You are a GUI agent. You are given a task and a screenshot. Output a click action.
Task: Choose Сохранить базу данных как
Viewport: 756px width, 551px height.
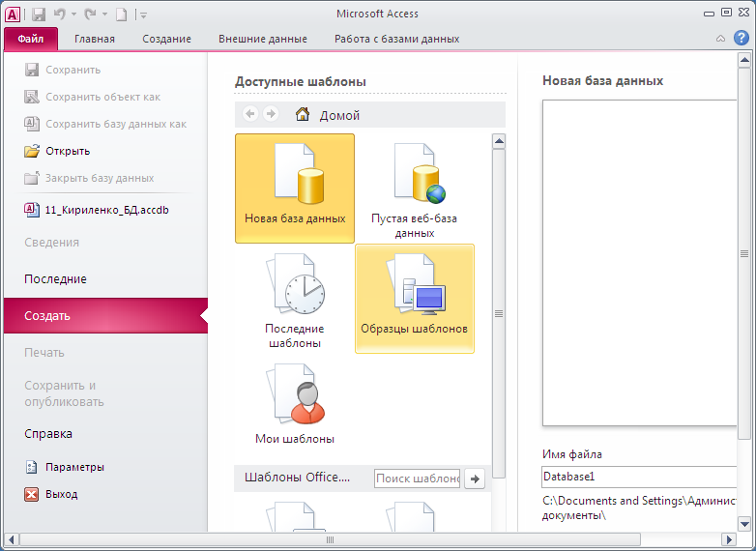coord(105,124)
